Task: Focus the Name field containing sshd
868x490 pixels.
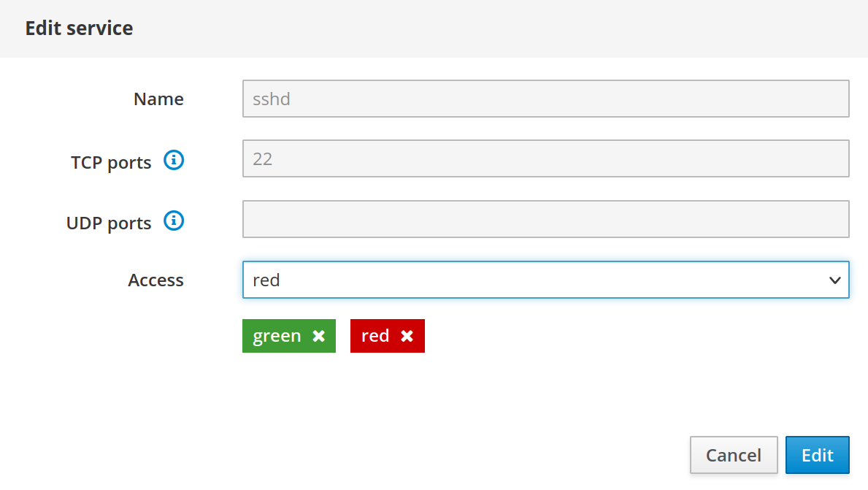Action: [545, 99]
